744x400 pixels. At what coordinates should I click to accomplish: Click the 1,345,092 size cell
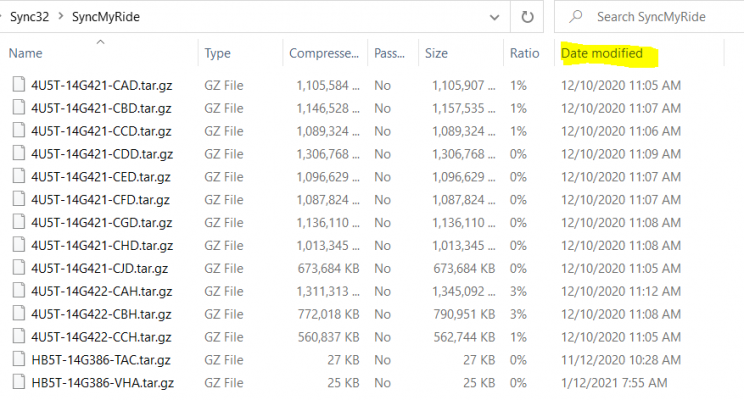coord(464,291)
